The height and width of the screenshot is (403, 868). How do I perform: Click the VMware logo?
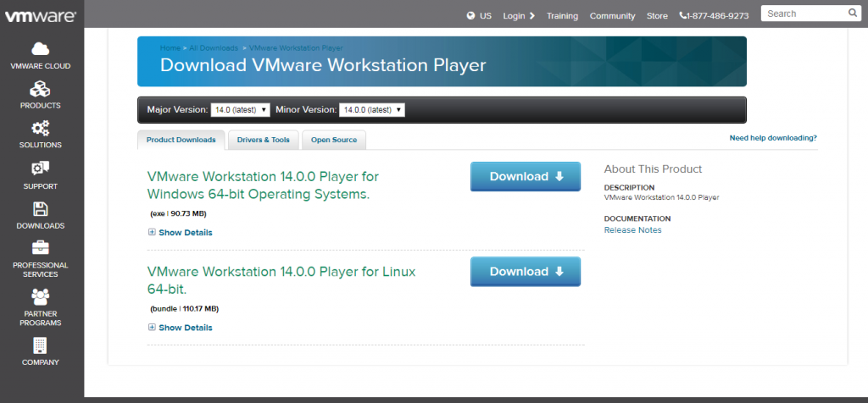[x=41, y=17]
